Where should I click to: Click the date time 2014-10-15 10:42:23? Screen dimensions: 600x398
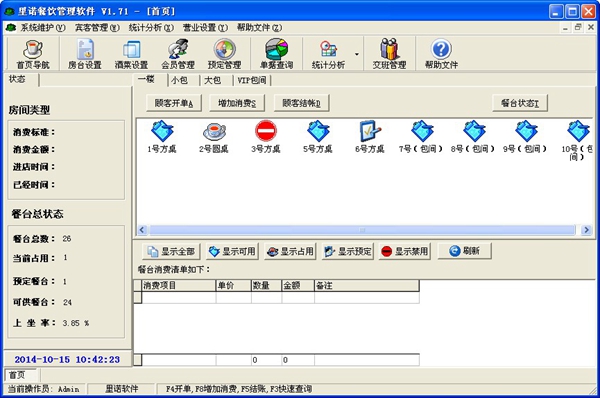(x=67, y=359)
